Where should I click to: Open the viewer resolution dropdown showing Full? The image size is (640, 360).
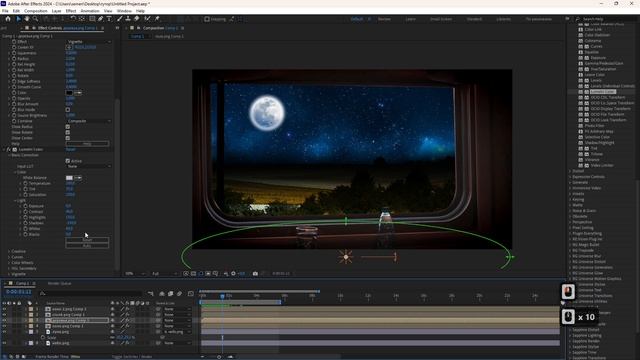[x=164, y=273]
